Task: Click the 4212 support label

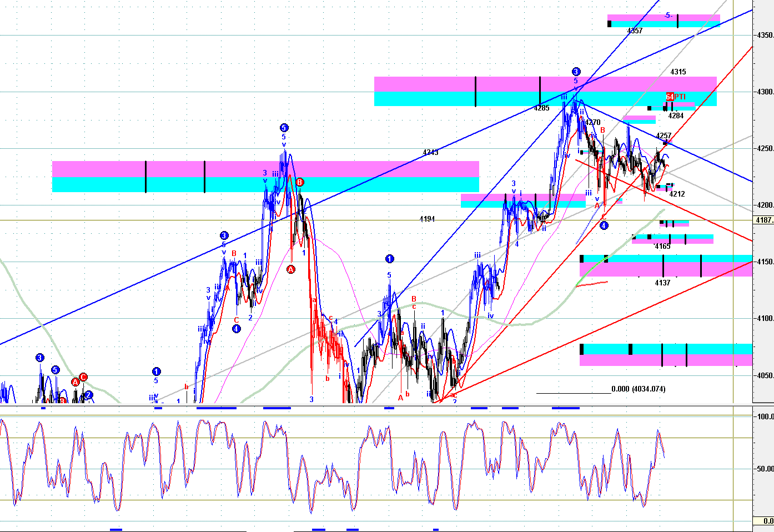Action: pyautogui.click(x=677, y=194)
